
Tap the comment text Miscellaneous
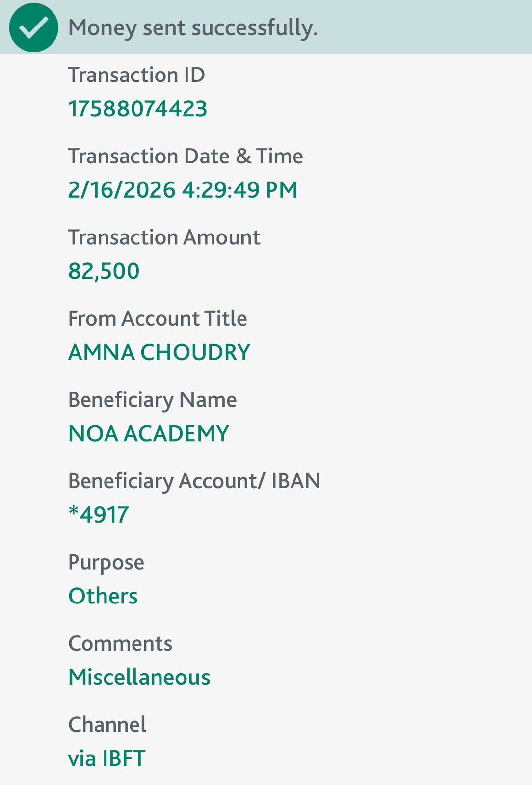(139, 677)
